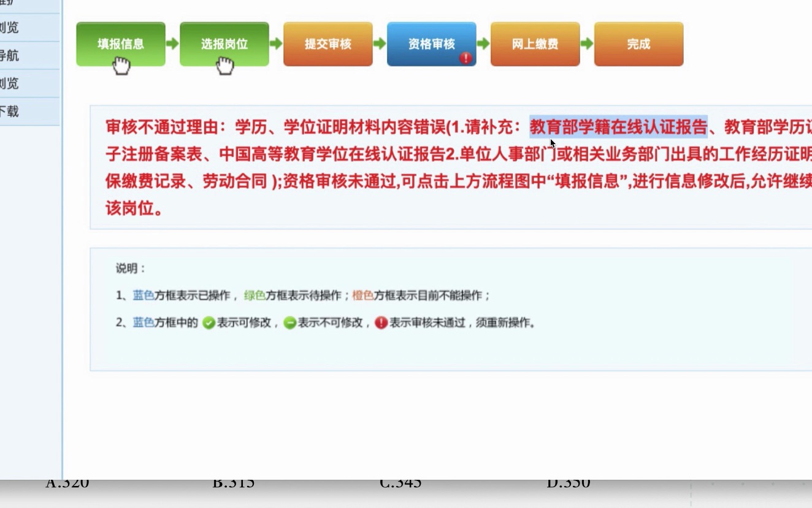Image resolution: width=812 pixels, height=508 pixels.
Task: Click the orange 网上缴费 step button
Action: (x=535, y=44)
